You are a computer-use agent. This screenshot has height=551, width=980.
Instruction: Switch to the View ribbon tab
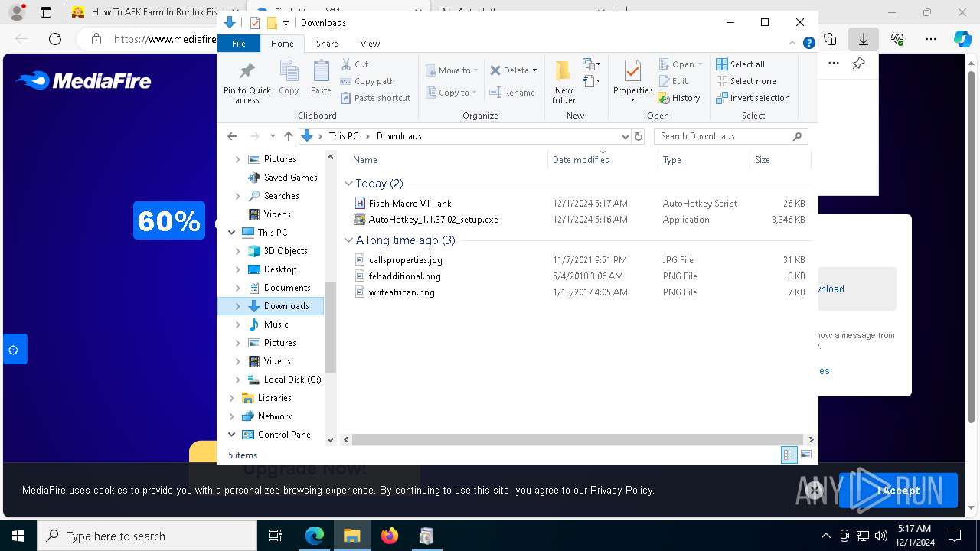[370, 44]
